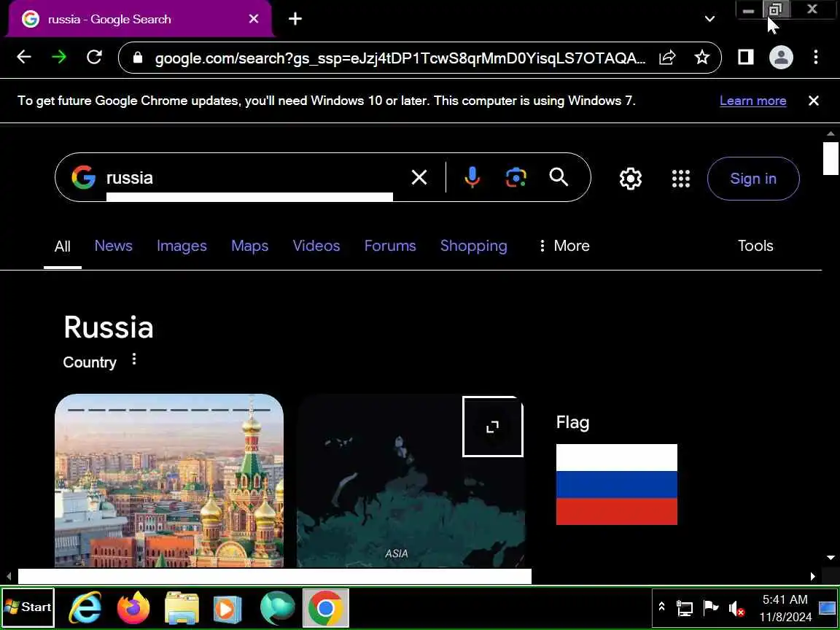This screenshot has width=840, height=630.
Task: Switch to the Forums tab
Action: [x=390, y=246]
